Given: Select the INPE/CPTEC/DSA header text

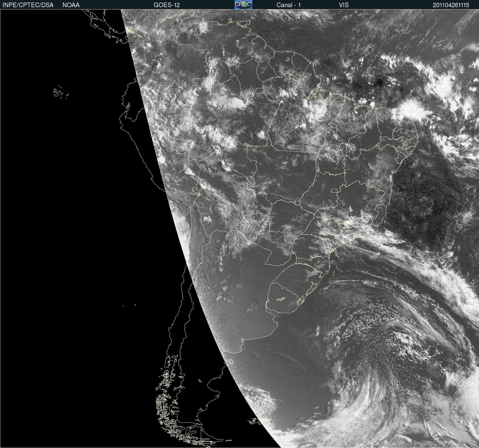Looking at the screenshot, I should coord(28,5).
